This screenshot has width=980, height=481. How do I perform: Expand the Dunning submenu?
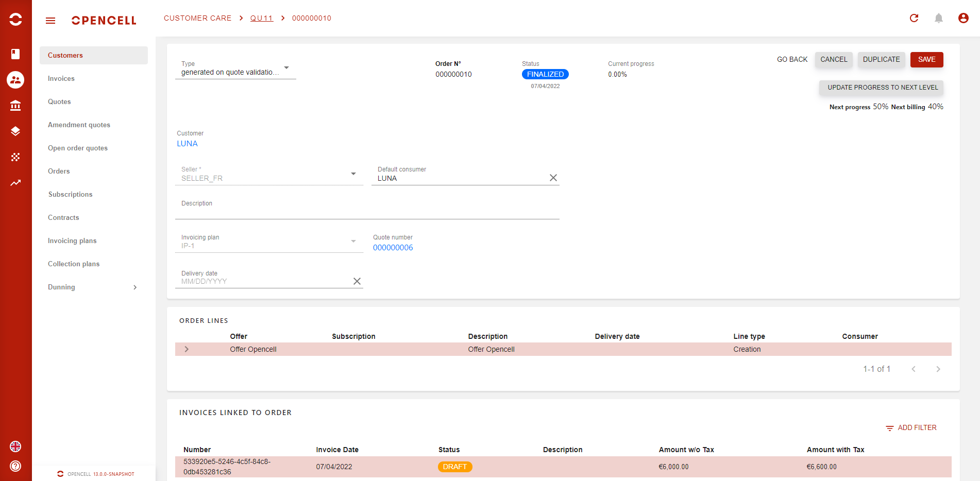pos(135,287)
